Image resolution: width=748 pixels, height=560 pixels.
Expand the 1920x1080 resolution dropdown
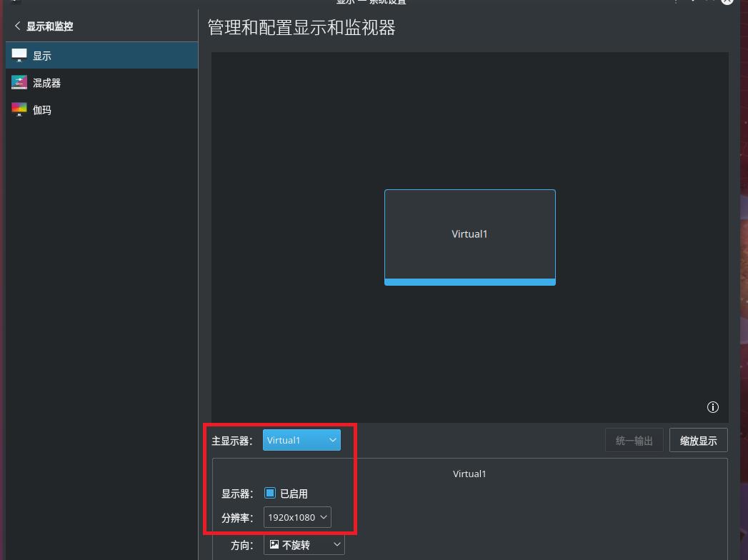tap(297, 517)
